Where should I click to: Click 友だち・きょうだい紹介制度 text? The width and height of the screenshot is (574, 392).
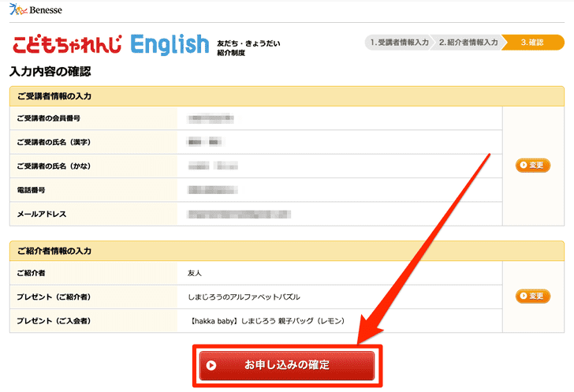coord(248,48)
